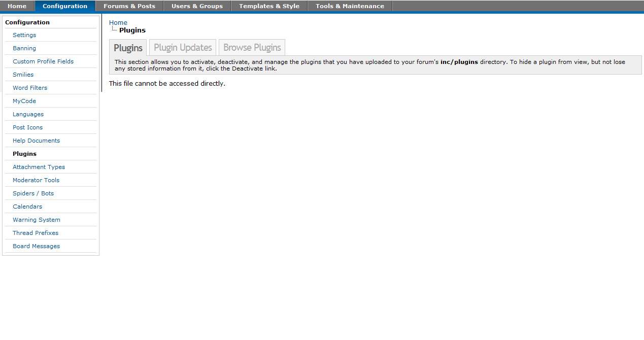Open Calendars configuration link
This screenshot has width=644, height=340.
27,207
